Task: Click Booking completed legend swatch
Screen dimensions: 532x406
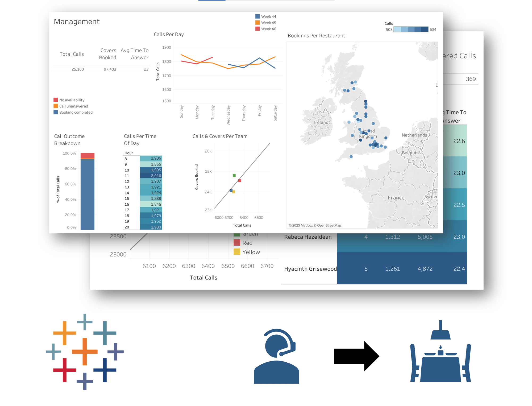Action: click(x=56, y=112)
